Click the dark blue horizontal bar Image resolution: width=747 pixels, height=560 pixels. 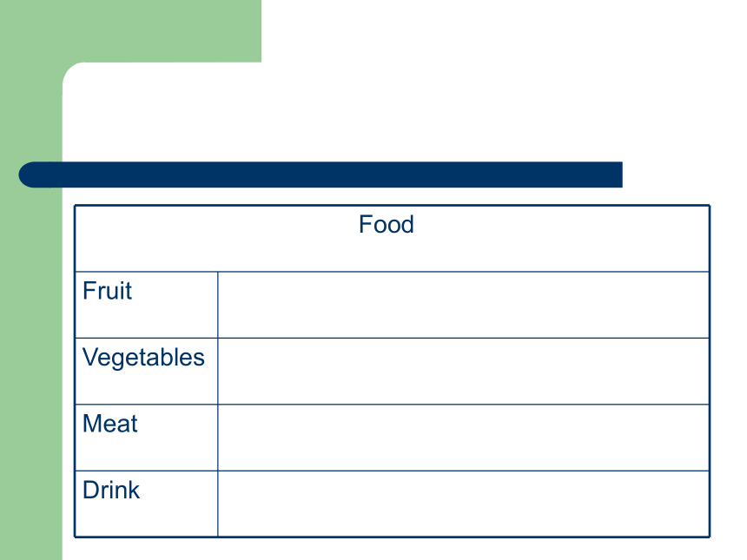point(321,175)
